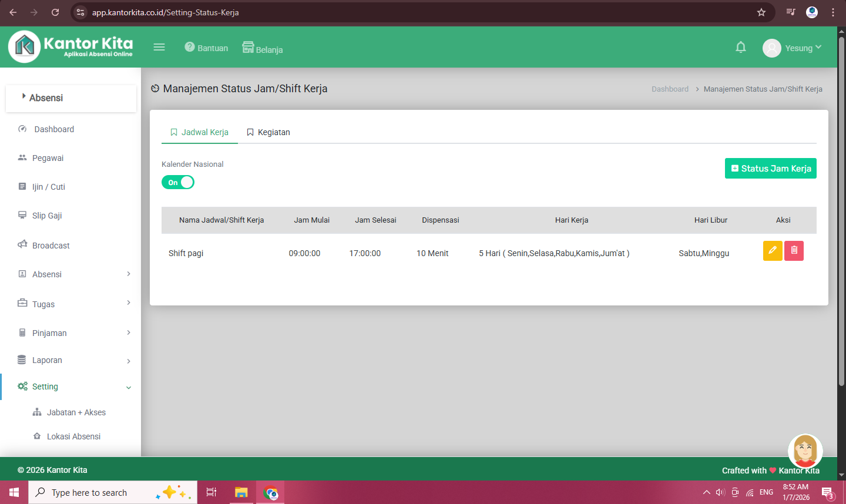This screenshot has width=846, height=504.
Task: Open the notifications bell
Action: click(741, 48)
